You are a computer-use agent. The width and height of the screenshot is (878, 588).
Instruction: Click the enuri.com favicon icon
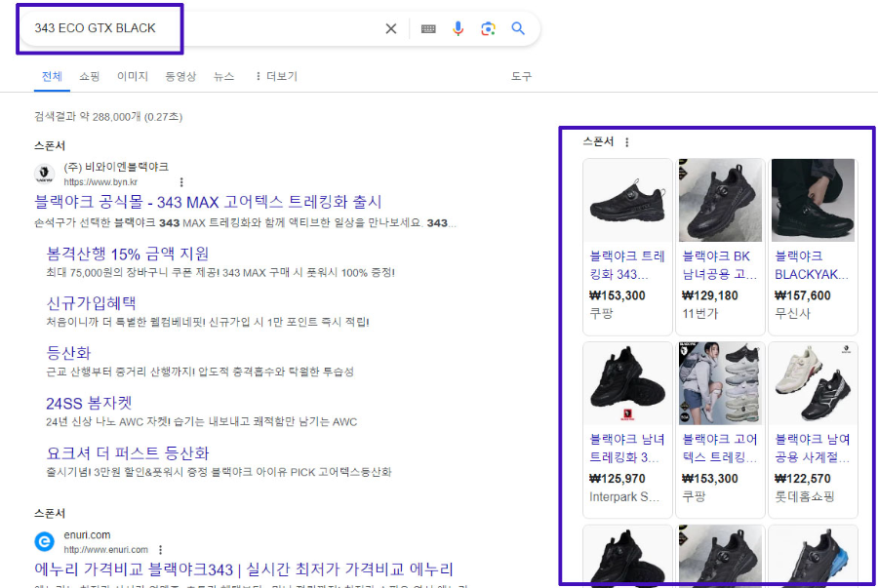[x=44, y=541]
